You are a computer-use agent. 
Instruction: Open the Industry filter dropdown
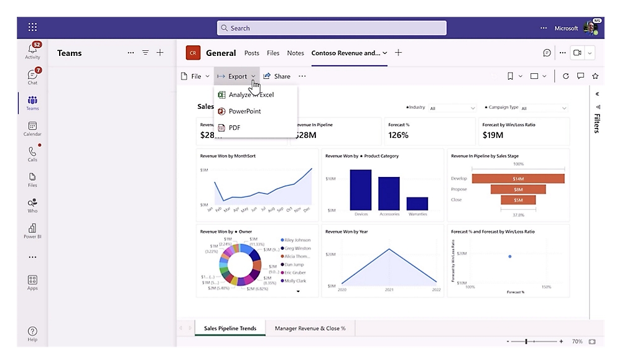tap(452, 108)
